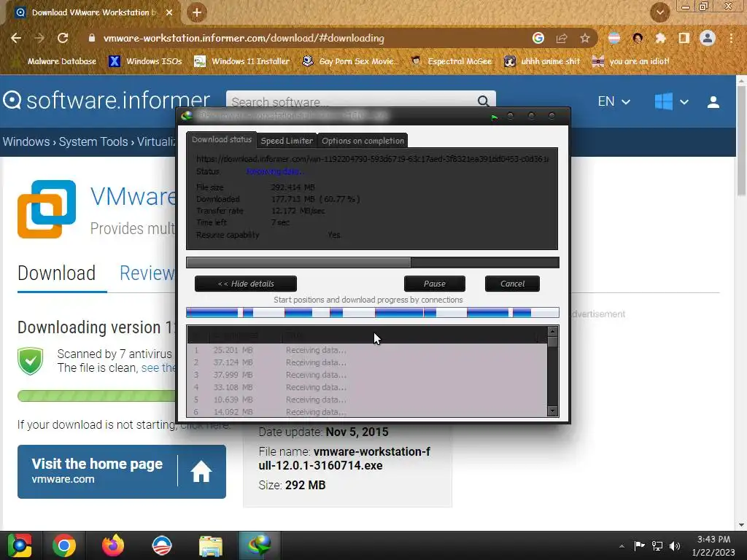
Task: Open a new browser tab
Action: [197, 12]
